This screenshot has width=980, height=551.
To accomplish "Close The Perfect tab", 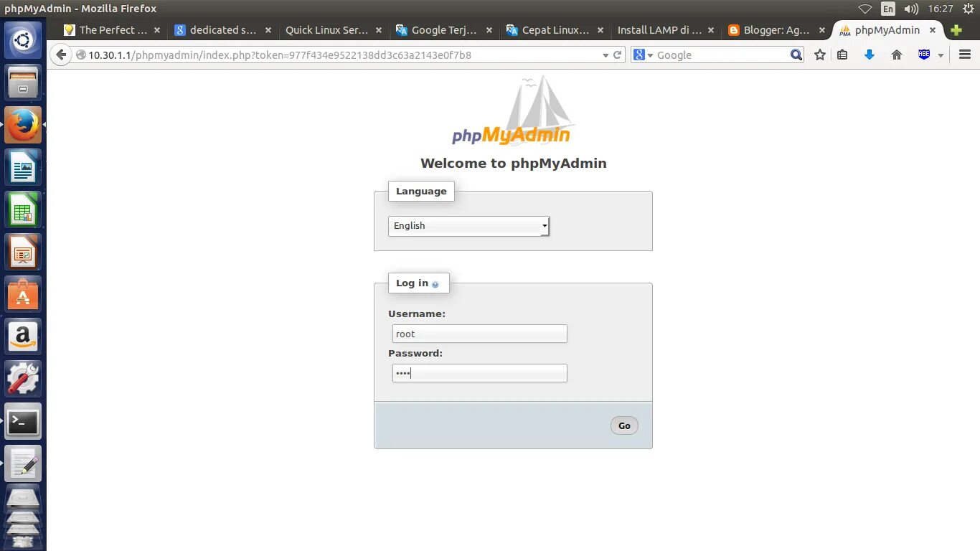I will click(157, 30).
